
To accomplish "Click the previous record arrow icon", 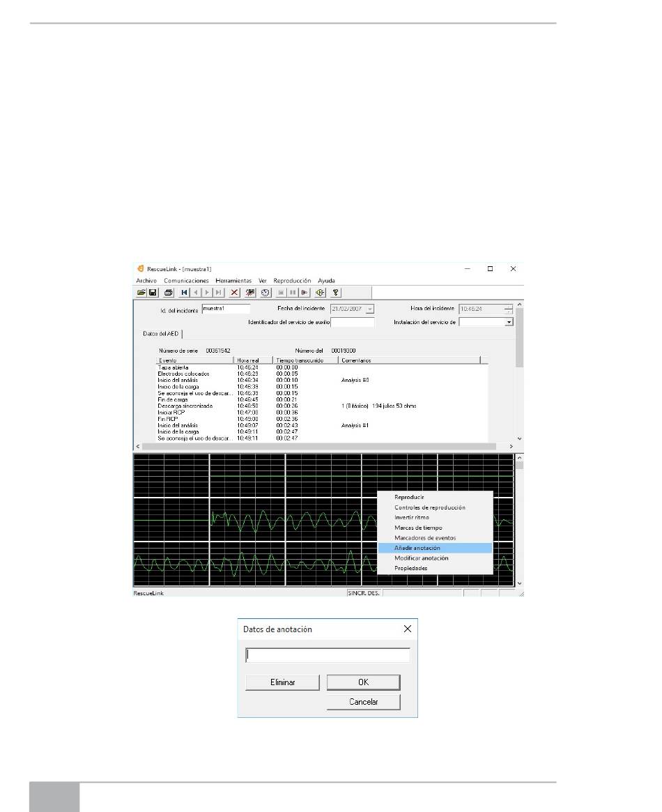I will click(196, 293).
